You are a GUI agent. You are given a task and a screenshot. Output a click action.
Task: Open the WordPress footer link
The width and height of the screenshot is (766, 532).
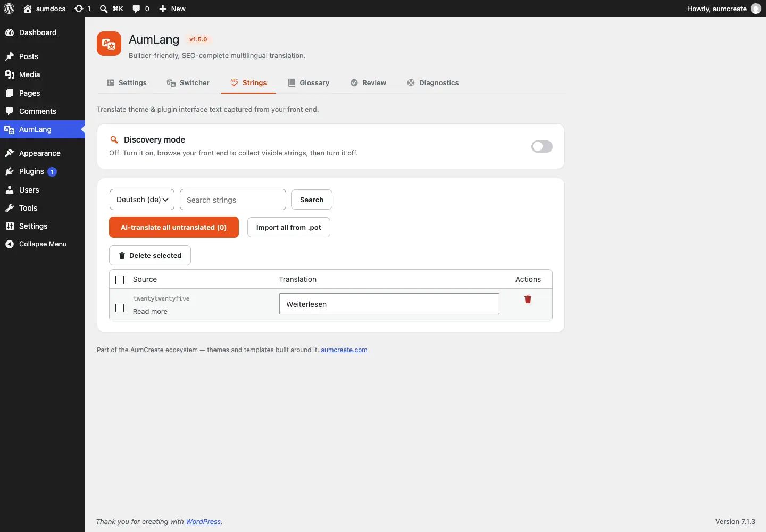coord(203,522)
